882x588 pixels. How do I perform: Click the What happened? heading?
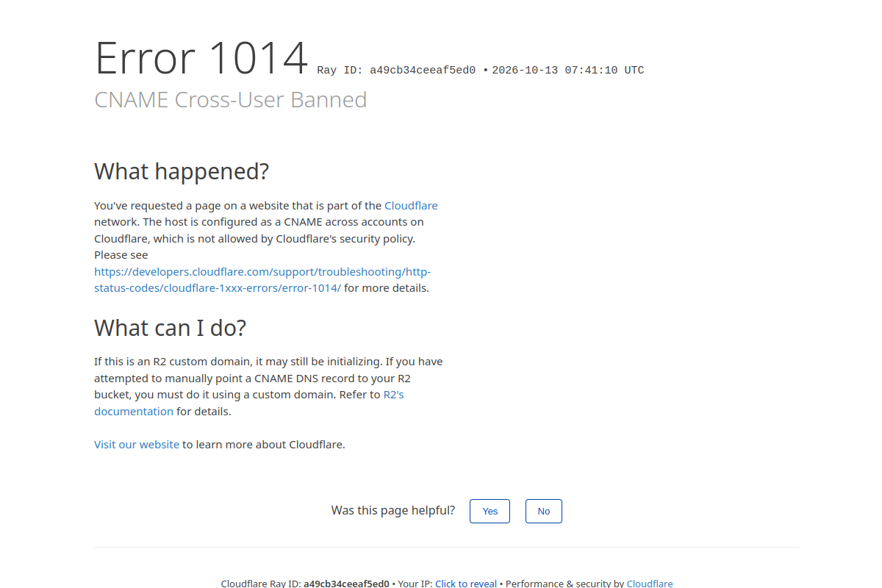pos(182,171)
